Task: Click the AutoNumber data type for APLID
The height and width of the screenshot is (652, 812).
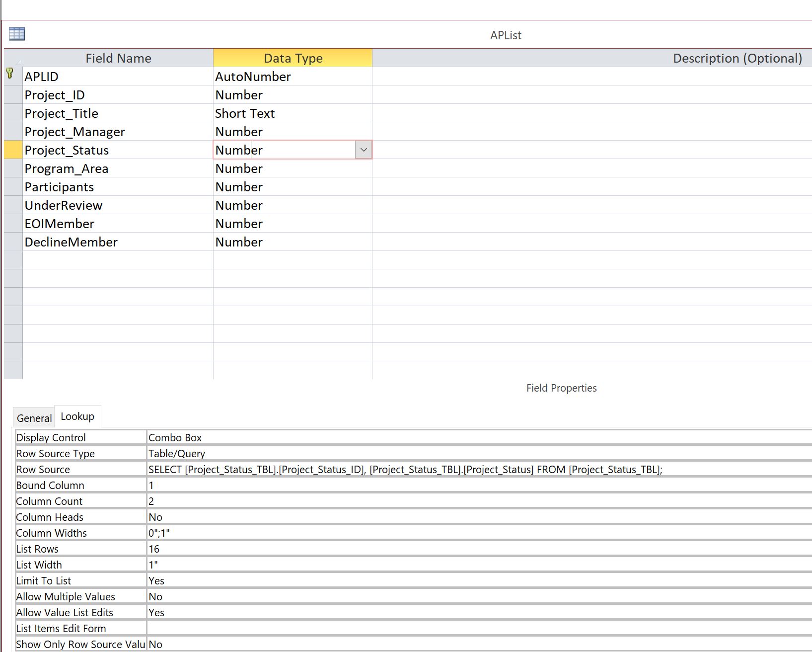Action: 253,77
